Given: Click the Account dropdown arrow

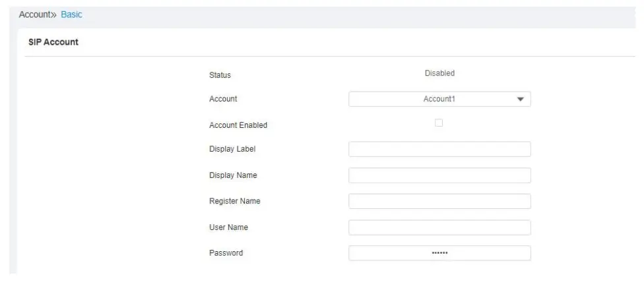Looking at the screenshot, I should tap(520, 100).
